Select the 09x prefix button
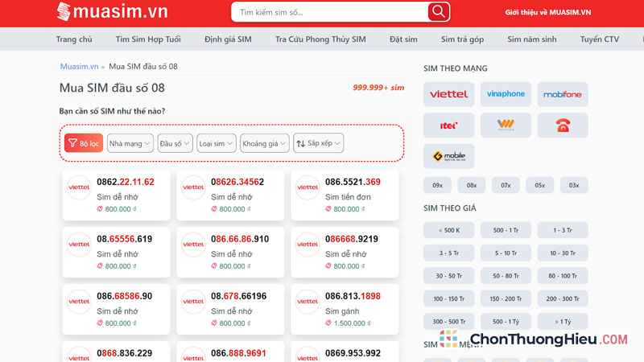The image size is (644, 362). [437, 186]
